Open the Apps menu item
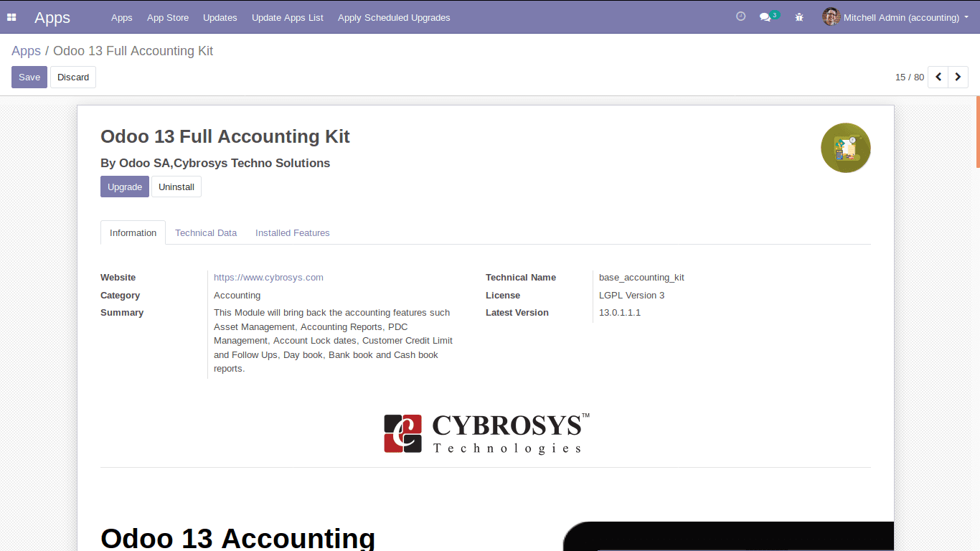Image resolution: width=980 pixels, height=551 pixels. pos(122,18)
